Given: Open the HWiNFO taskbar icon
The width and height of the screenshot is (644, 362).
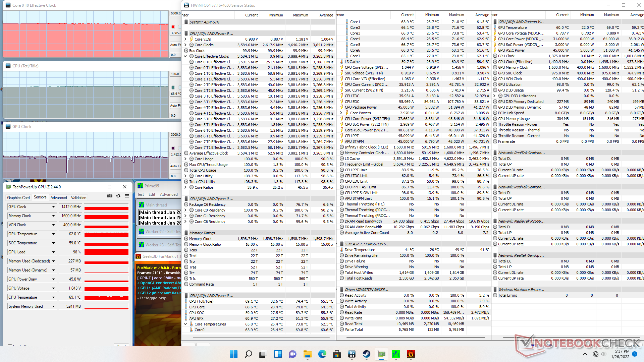Looking at the screenshot, I should (352, 354).
